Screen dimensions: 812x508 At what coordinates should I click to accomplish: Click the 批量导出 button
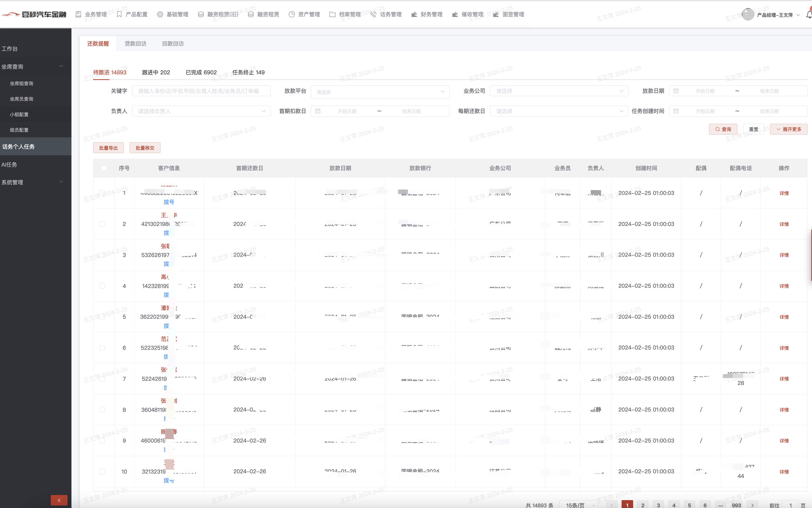coord(108,148)
